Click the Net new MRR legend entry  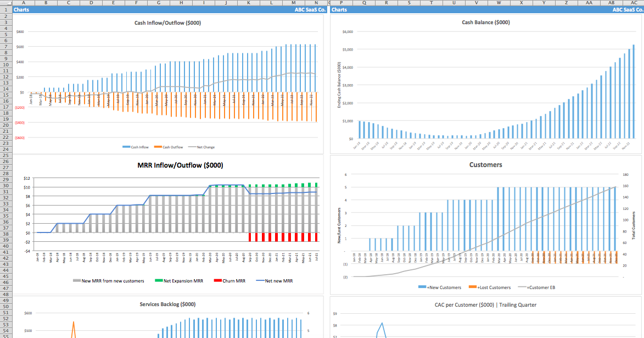click(275, 281)
